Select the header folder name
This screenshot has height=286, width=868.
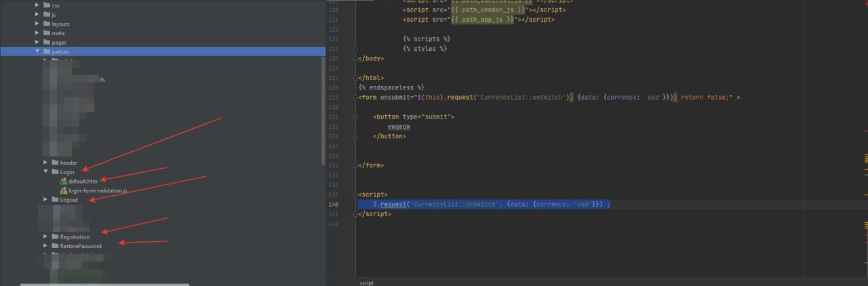click(x=68, y=163)
